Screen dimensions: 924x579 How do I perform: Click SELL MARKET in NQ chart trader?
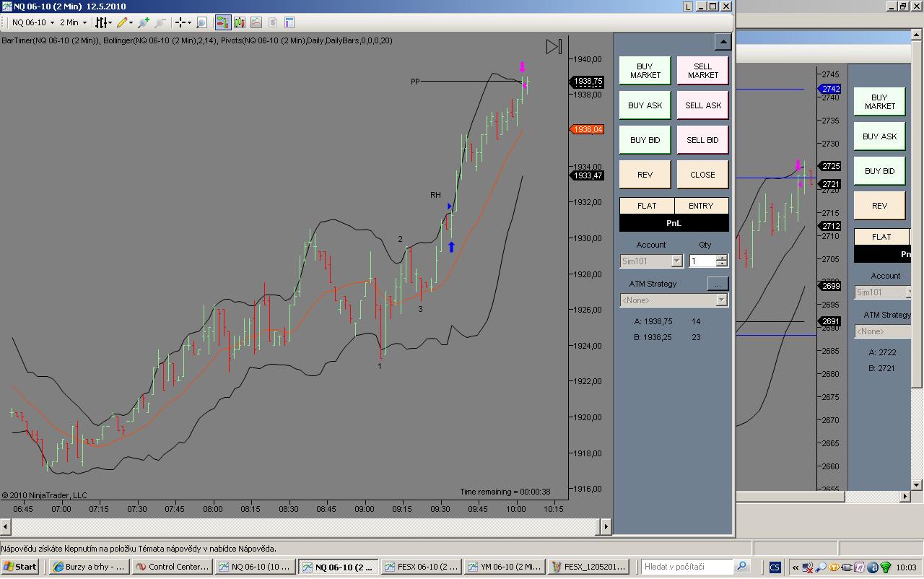pos(703,71)
